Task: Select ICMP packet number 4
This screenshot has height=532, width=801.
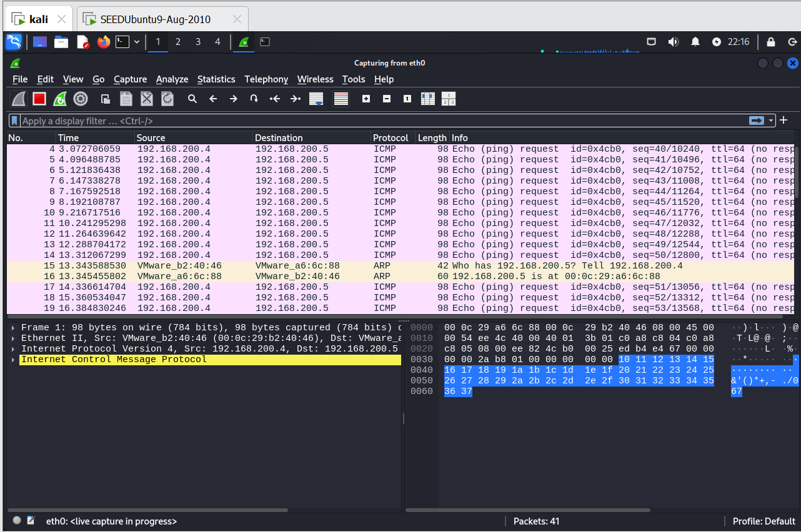Action: pyautogui.click(x=400, y=149)
